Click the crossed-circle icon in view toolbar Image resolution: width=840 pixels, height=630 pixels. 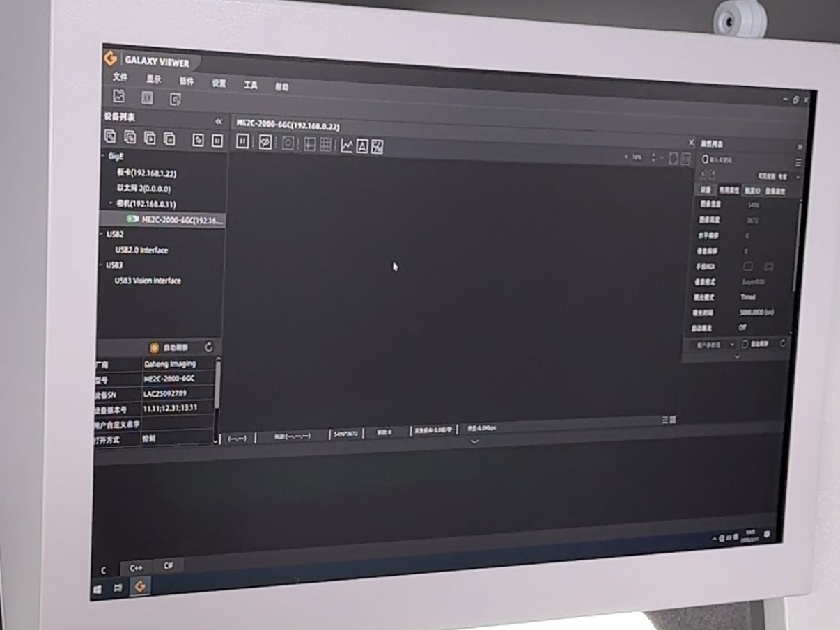pyautogui.click(x=265, y=142)
